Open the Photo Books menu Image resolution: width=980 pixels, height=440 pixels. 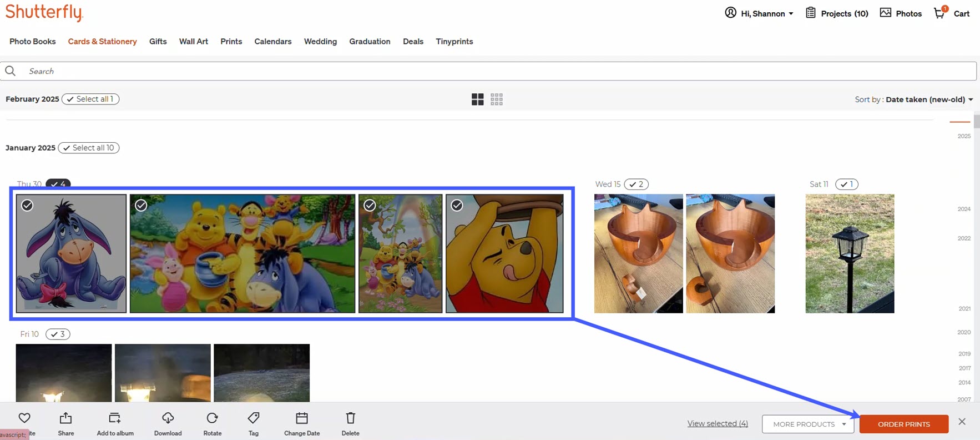(33, 41)
